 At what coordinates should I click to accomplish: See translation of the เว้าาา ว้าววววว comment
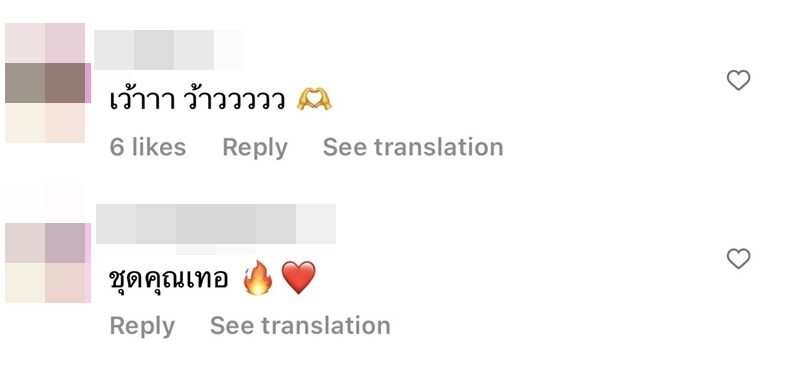(x=413, y=147)
